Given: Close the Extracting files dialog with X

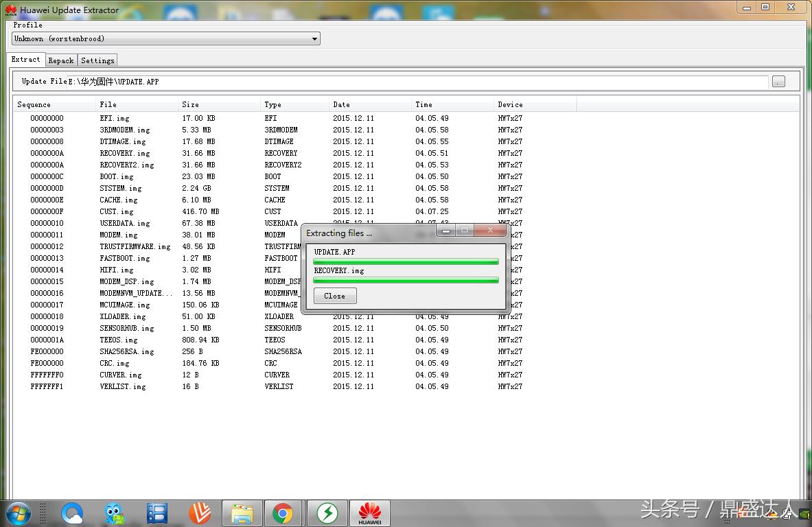Looking at the screenshot, I should coord(490,231).
